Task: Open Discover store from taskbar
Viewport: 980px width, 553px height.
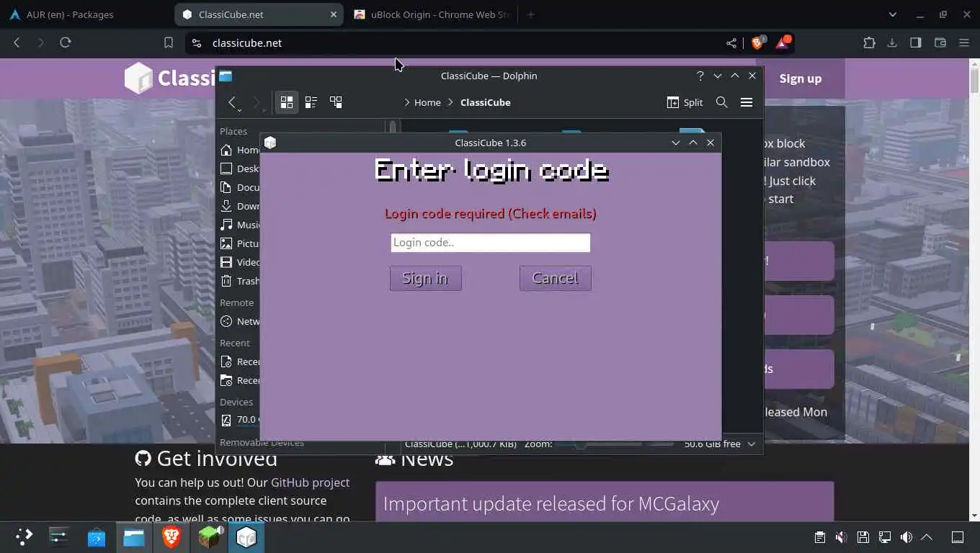Action: [97, 537]
